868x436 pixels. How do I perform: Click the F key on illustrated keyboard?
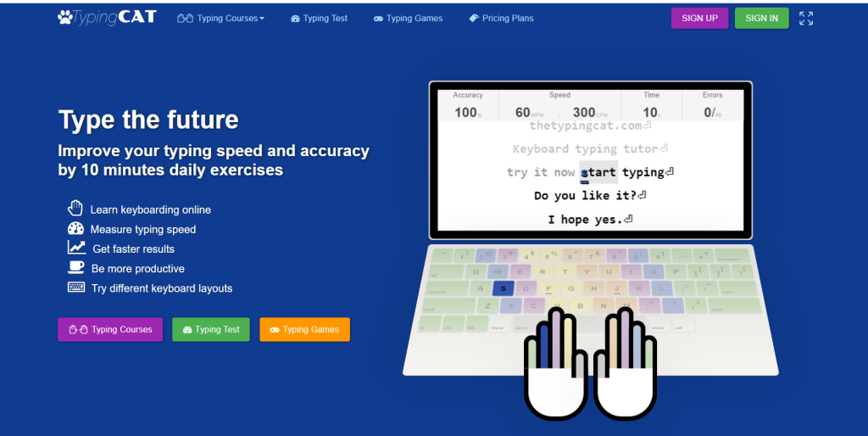point(548,288)
